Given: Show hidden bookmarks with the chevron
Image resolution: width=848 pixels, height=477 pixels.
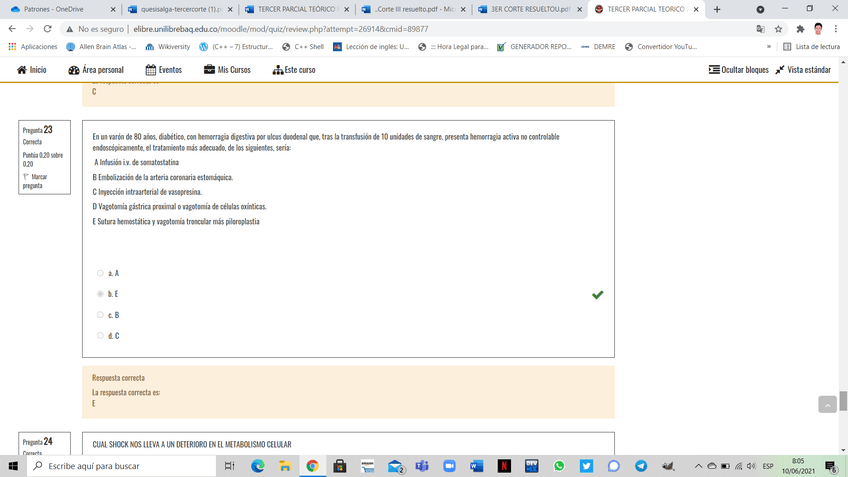Looking at the screenshot, I should point(768,47).
